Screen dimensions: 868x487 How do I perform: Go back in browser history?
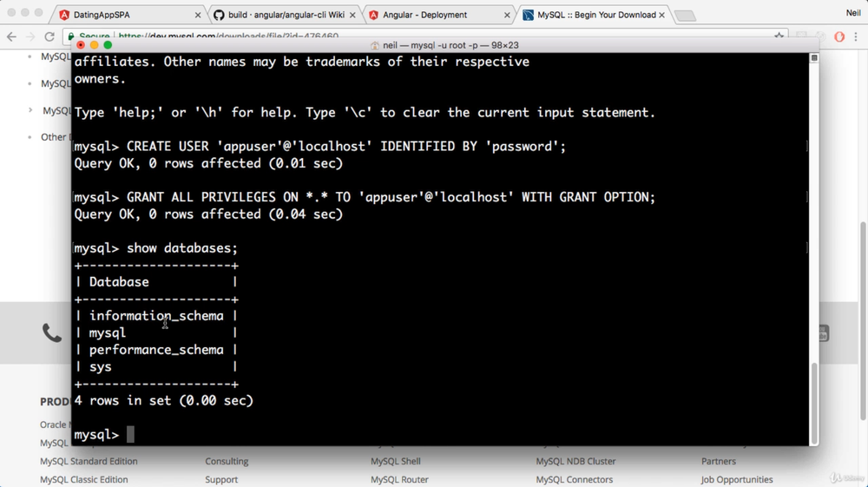[11, 36]
